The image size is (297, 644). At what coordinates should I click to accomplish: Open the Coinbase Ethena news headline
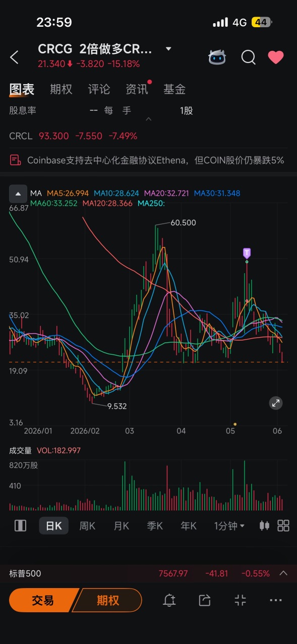(155, 160)
